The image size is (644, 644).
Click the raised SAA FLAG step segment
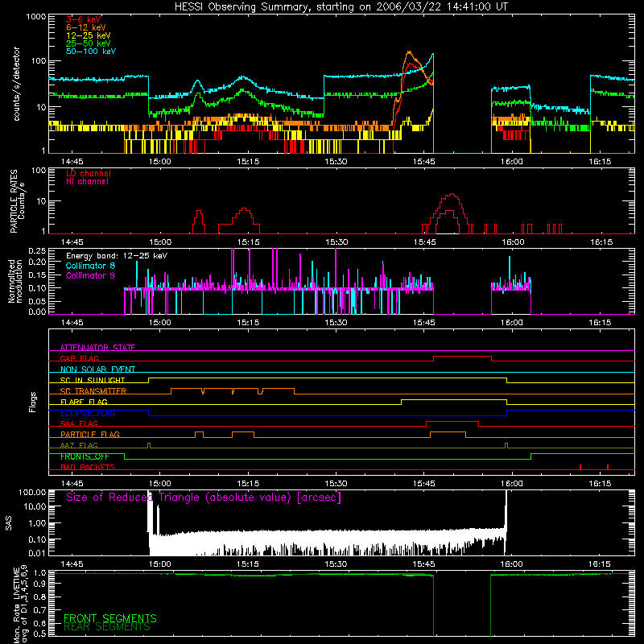tap(452, 421)
